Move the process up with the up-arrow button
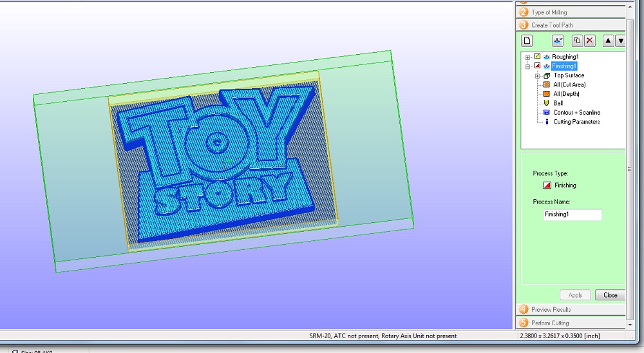The image size is (644, 353). tap(609, 41)
